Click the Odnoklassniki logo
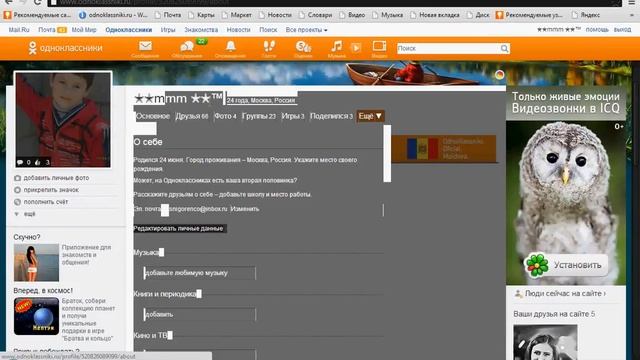Screen dimensions: 640x360 [66, 48]
